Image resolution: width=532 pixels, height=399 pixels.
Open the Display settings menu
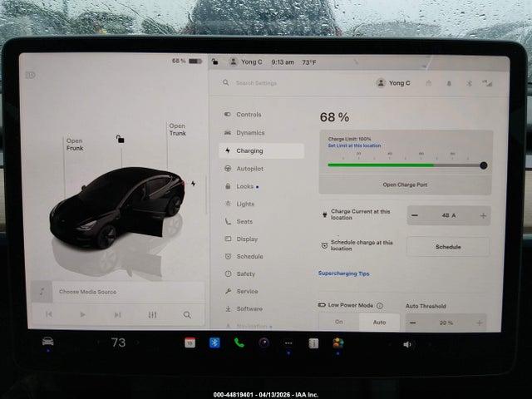[241, 239]
